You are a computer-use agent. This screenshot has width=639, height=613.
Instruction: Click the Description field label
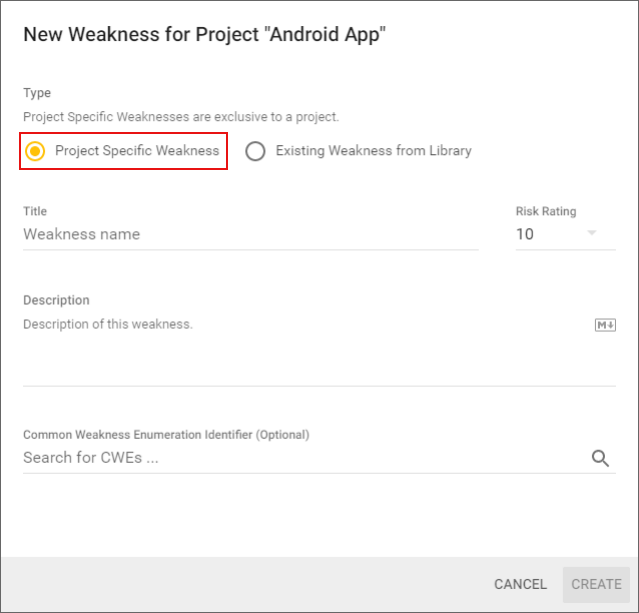[x=56, y=300]
